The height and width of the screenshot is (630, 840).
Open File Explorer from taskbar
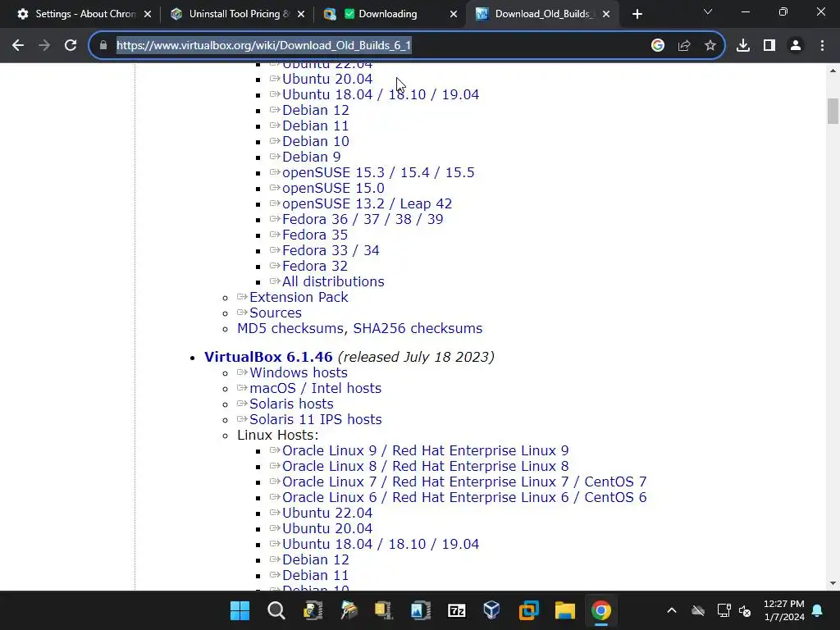(564, 610)
